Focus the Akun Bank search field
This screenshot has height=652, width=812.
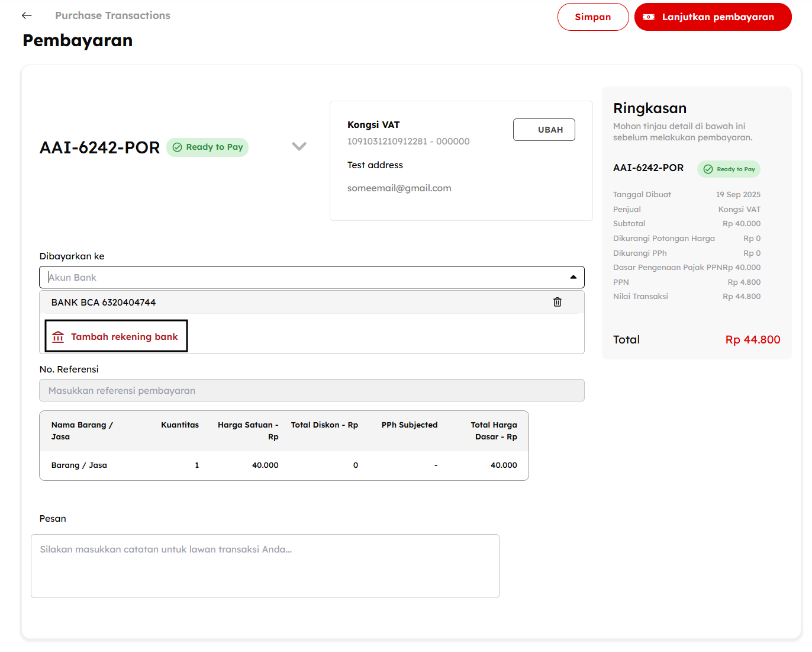coord(296,277)
